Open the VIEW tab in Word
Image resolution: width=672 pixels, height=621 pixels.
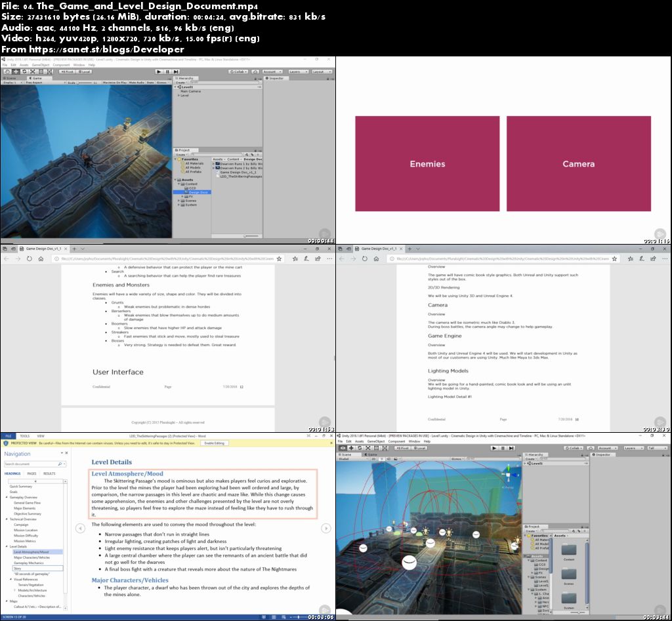point(40,436)
